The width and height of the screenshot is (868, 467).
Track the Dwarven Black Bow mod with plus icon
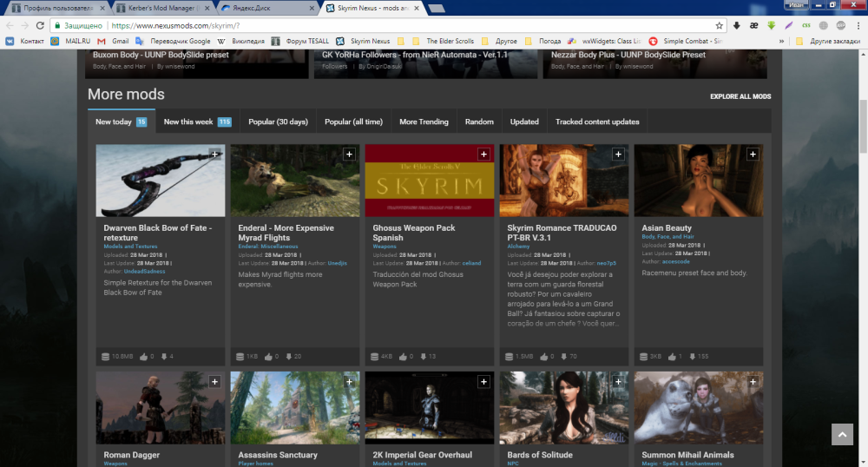[x=214, y=155]
